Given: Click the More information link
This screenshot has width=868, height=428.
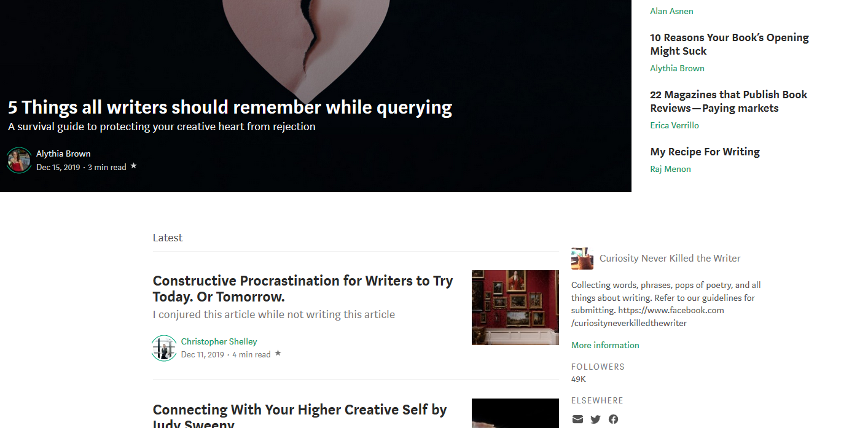Looking at the screenshot, I should click(x=605, y=345).
